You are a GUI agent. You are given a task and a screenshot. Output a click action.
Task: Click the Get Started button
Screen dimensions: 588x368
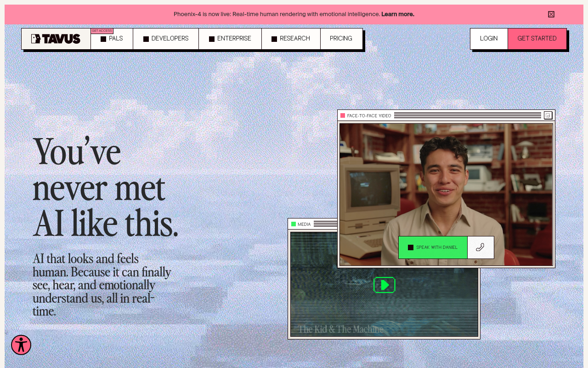pyautogui.click(x=537, y=39)
